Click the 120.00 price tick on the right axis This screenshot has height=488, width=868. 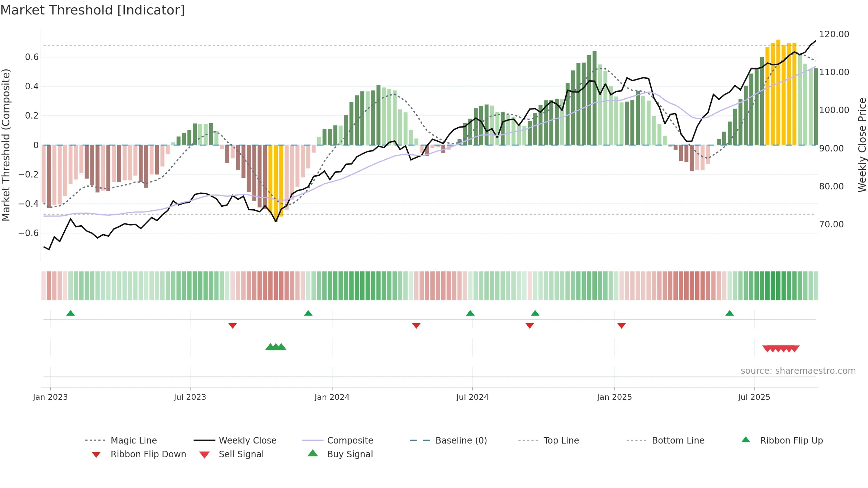[834, 34]
